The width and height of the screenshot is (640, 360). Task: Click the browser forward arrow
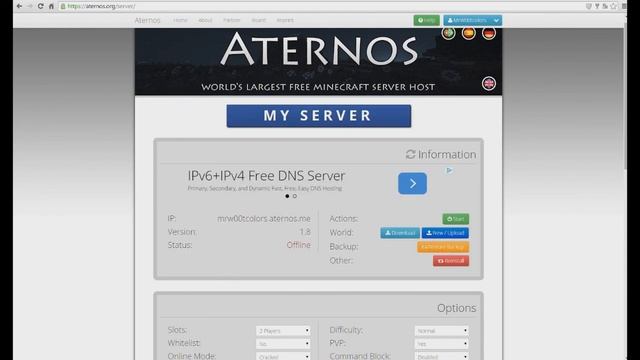[x=30, y=6]
